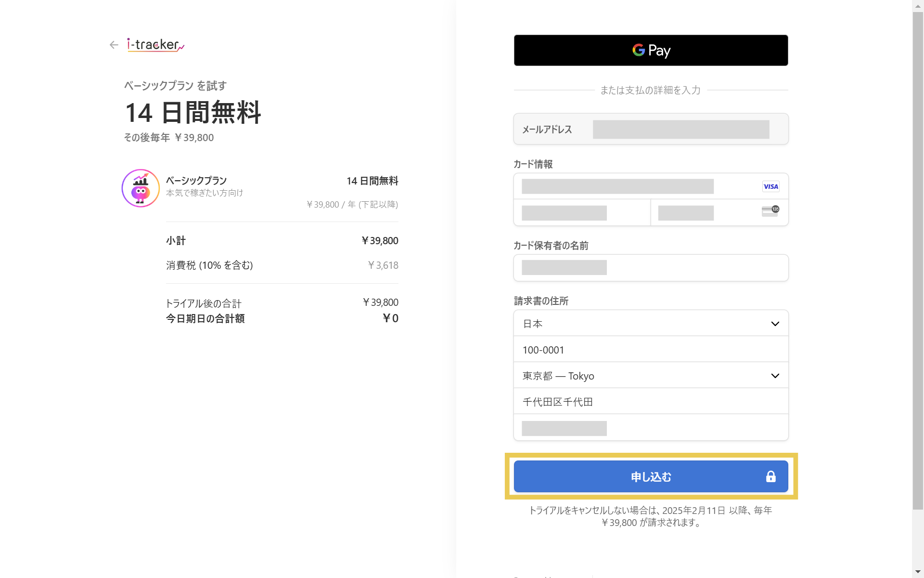Open the 日本 country dropdown
The height and width of the screenshot is (578, 924).
645,324
